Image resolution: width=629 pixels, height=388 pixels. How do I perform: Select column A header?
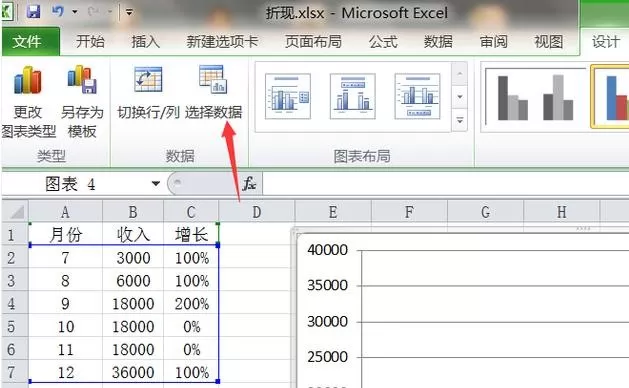pyautogui.click(x=65, y=211)
